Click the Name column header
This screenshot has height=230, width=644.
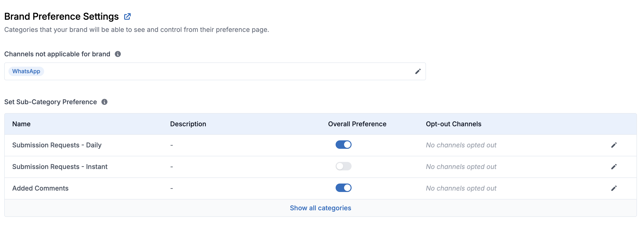click(x=21, y=124)
